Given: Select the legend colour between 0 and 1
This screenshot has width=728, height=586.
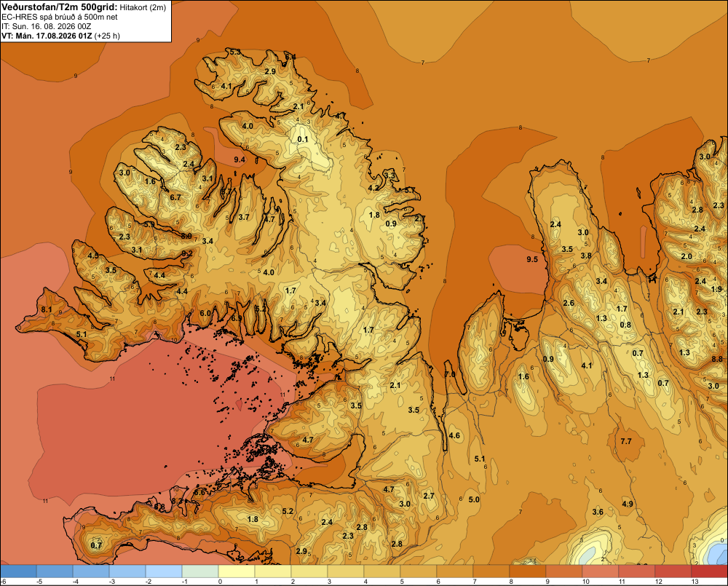Looking at the screenshot, I should click(237, 571).
